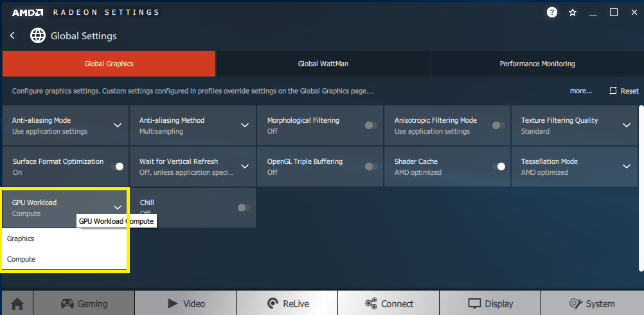
Task: Open the System section
Action: (591, 304)
